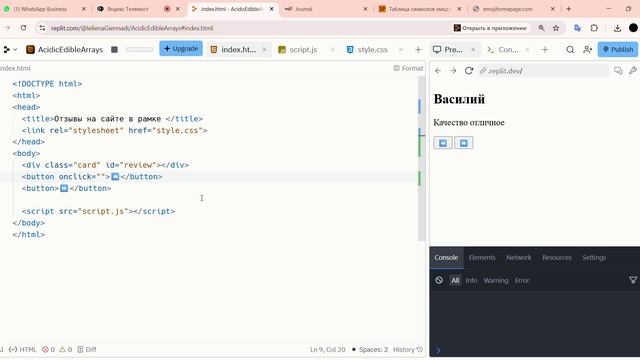Screen dimensions: 640x360
Task: Click the Ln 9, Col 20 indicator
Action: coord(327,349)
